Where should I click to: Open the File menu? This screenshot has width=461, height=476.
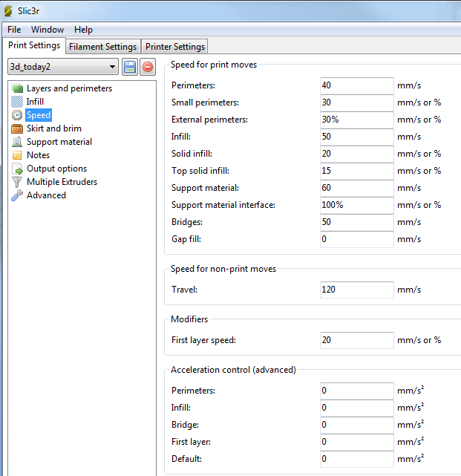(14, 30)
